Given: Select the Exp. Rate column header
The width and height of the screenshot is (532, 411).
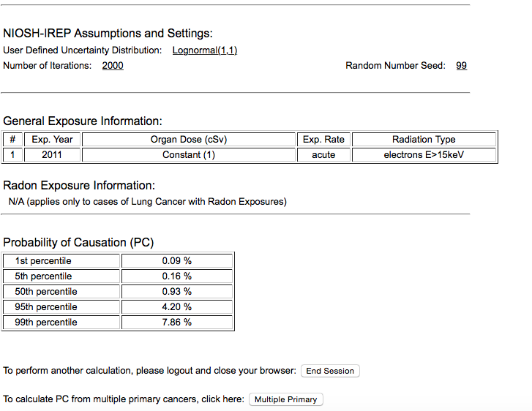Looking at the screenshot, I should pyautogui.click(x=323, y=140).
